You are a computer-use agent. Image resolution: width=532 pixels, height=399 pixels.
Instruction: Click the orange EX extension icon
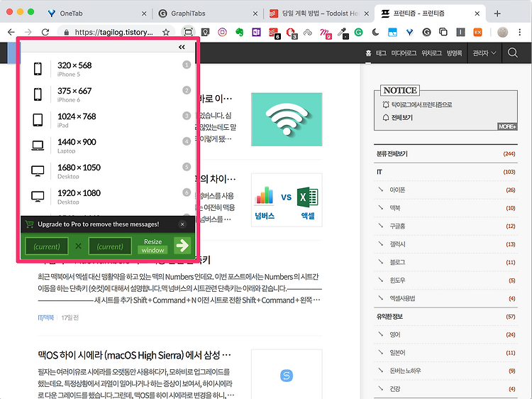477,32
